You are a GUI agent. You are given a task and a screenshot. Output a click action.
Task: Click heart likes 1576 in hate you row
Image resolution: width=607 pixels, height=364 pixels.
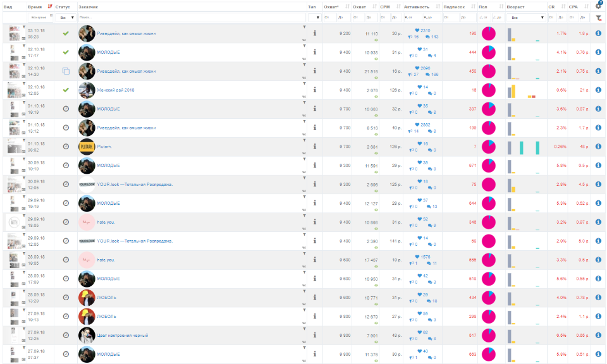[x=422, y=257]
